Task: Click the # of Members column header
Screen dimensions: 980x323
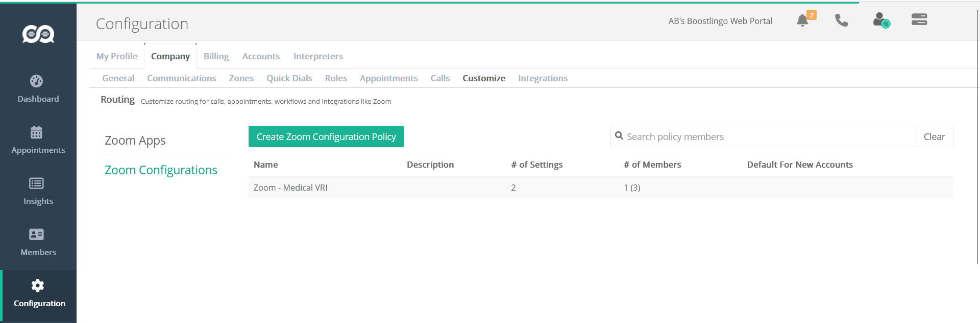Action: 652,165
